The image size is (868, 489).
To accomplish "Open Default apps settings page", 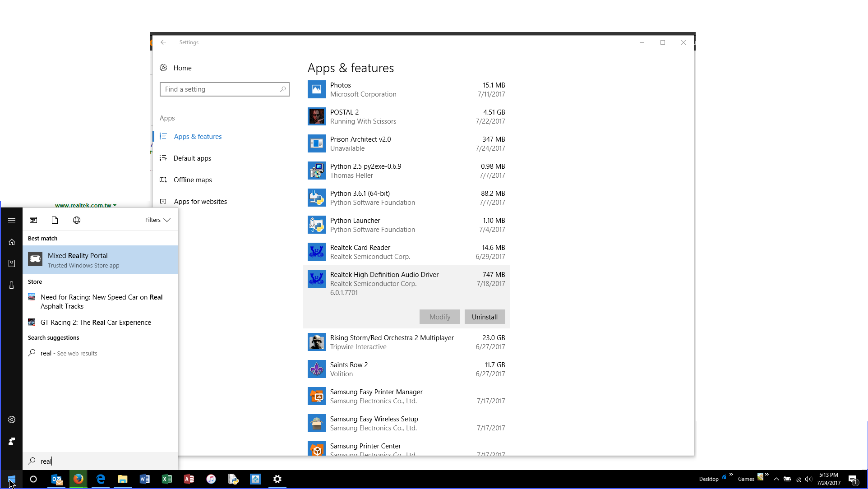I will pyautogui.click(x=192, y=158).
